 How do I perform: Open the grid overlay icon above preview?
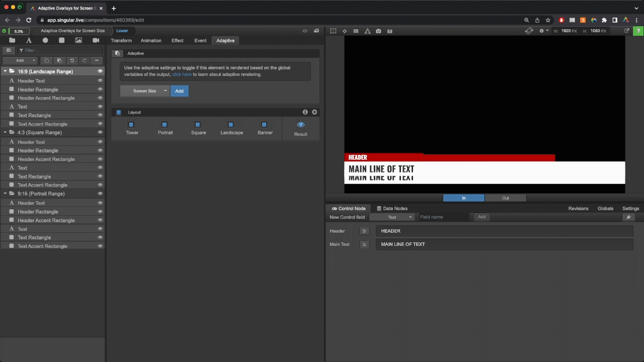[x=356, y=31]
